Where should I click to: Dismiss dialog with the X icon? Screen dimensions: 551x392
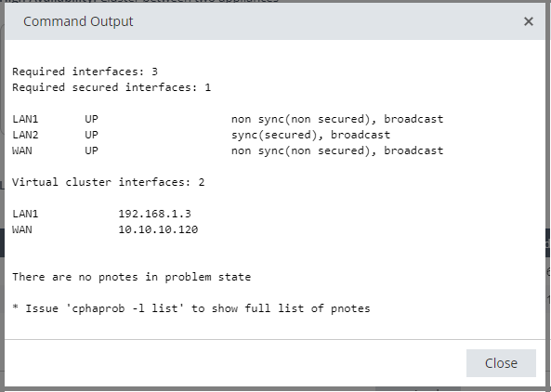528,21
